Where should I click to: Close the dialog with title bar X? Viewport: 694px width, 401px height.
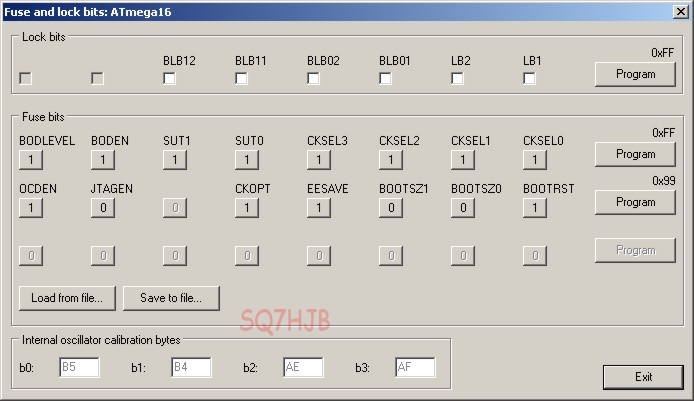681,12
